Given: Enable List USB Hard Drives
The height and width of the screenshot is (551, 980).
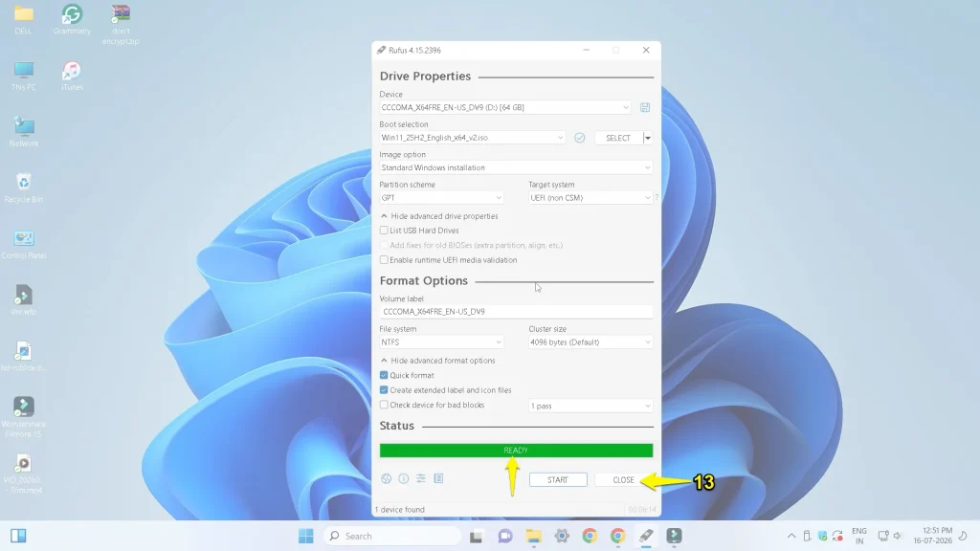Looking at the screenshot, I should 384,231.
